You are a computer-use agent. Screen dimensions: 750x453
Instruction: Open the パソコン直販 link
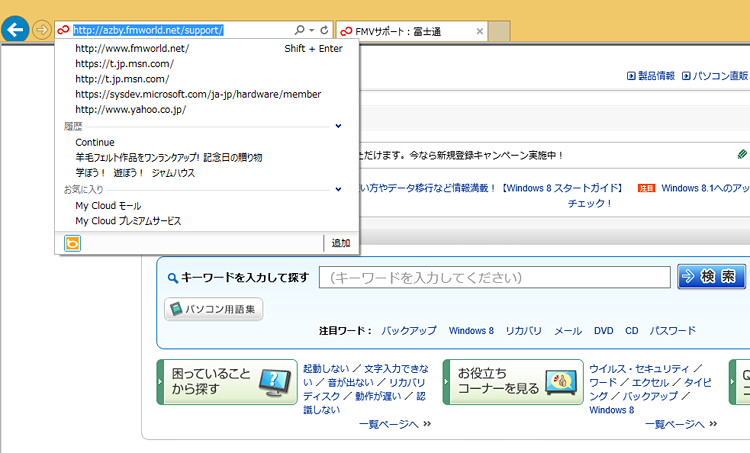pyautogui.click(x=720, y=76)
